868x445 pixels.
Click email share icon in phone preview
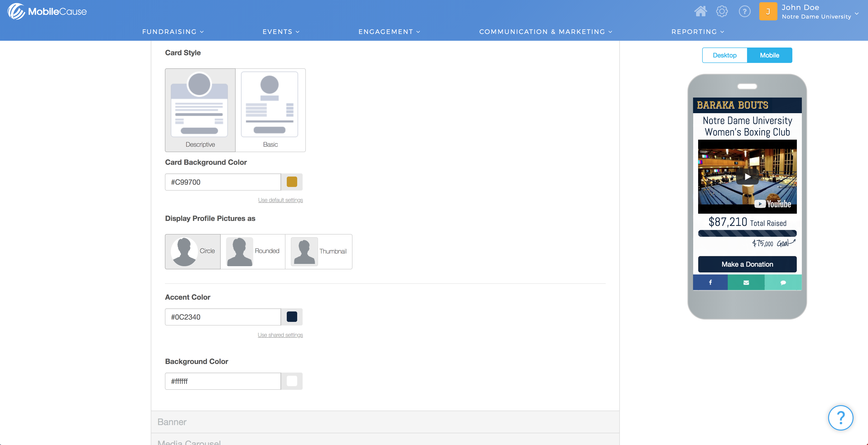746,282
